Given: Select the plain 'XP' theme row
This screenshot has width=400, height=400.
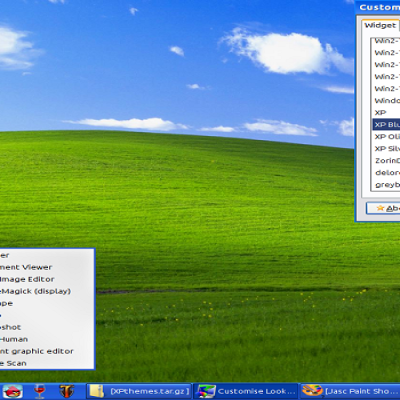Looking at the screenshot, I should 386,113.
